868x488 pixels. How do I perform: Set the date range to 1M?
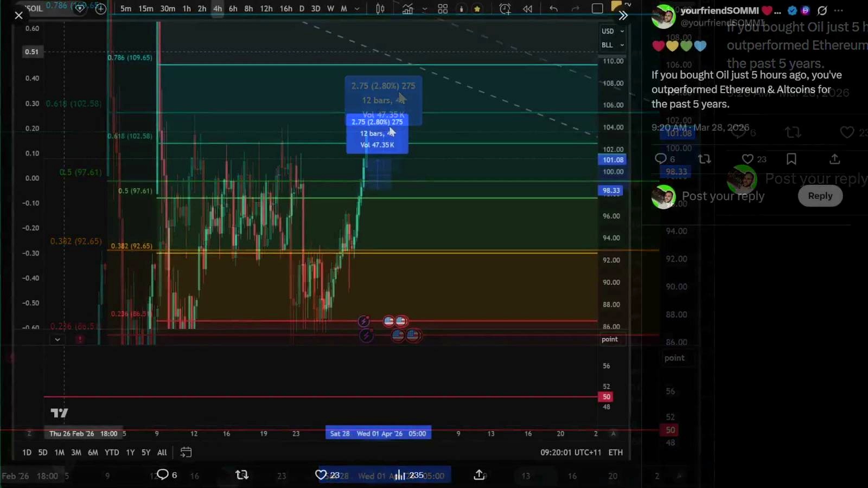point(59,452)
